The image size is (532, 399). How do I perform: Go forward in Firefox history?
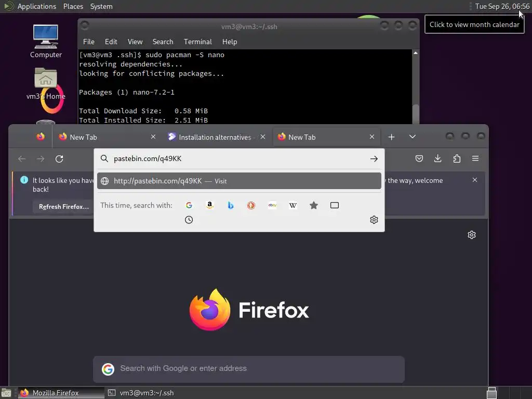pyautogui.click(x=41, y=159)
